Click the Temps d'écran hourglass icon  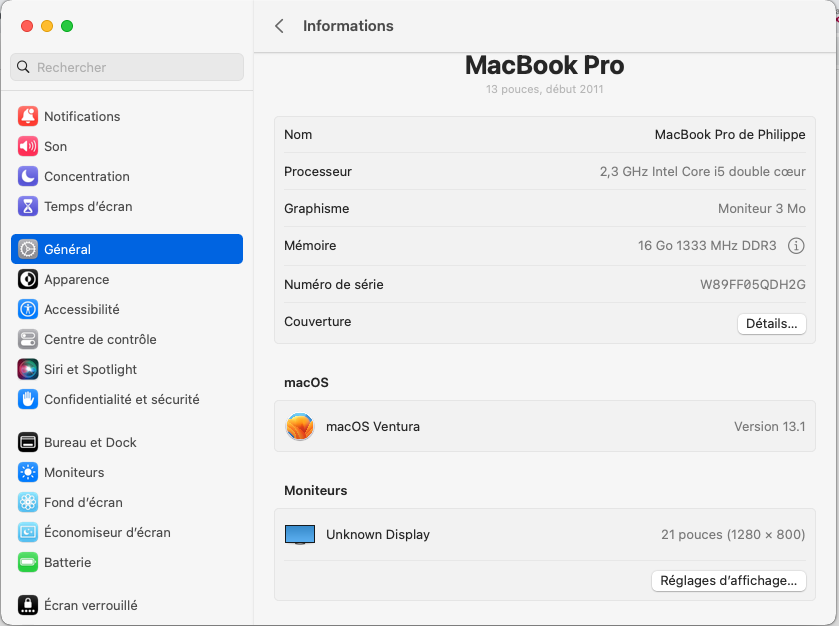[28, 206]
